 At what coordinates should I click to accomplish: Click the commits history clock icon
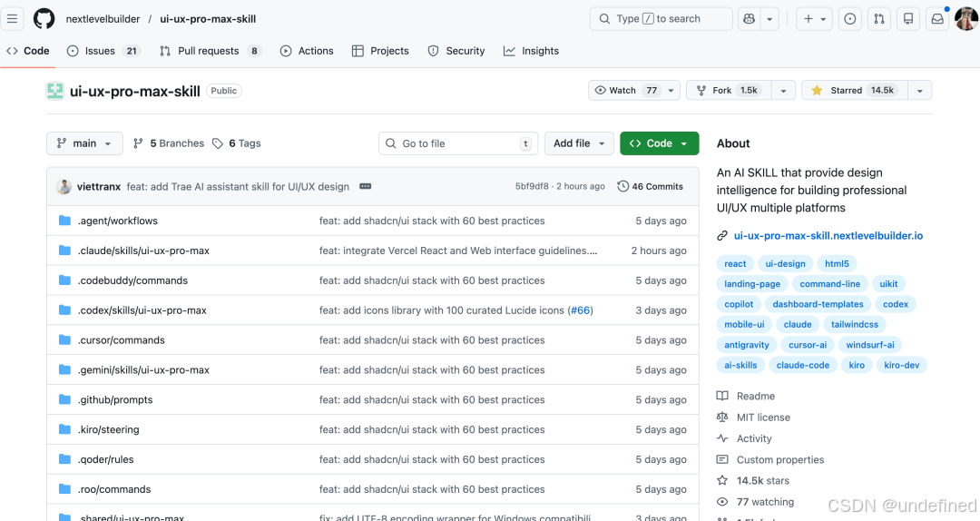[622, 186]
